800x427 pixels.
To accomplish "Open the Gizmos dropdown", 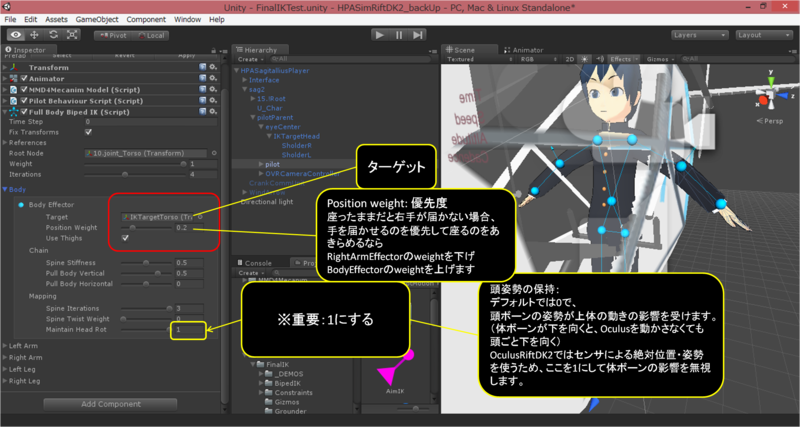I will pos(661,59).
